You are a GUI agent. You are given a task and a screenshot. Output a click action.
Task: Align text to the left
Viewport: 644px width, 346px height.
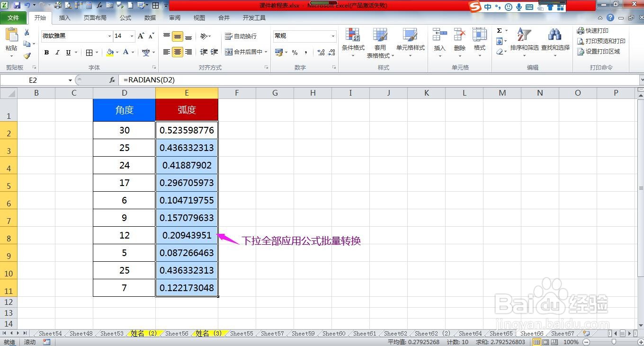(x=167, y=52)
